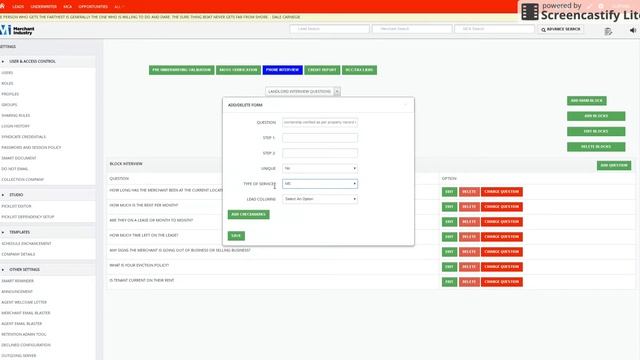
Task: Change question for tenant current on rent
Action: click(x=502, y=282)
